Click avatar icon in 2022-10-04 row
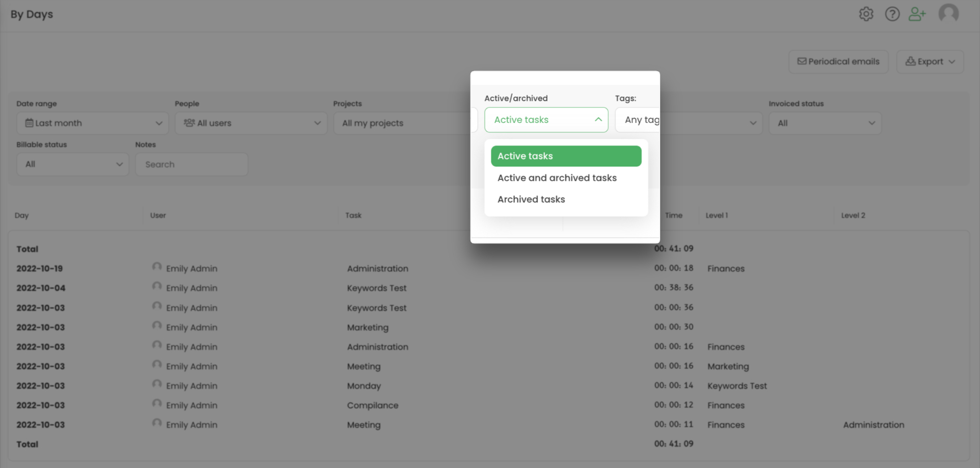 (x=156, y=287)
